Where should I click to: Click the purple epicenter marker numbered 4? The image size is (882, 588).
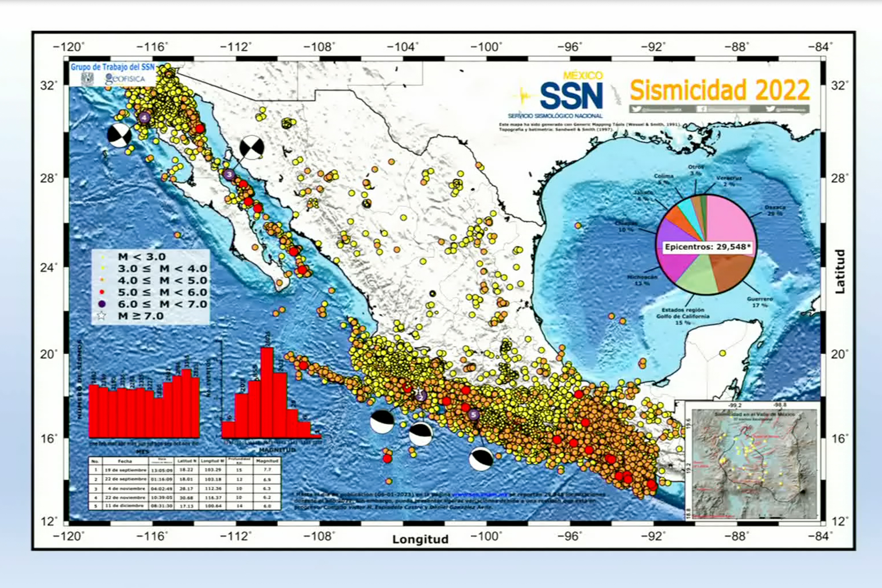point(144,118)
